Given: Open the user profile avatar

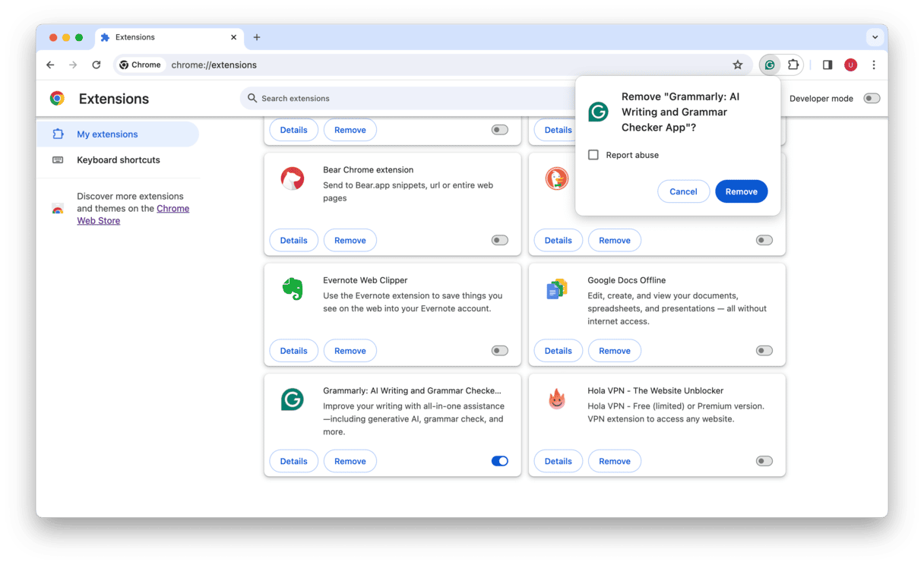Looking at the screenshot, I should click(x=850, y=65).
